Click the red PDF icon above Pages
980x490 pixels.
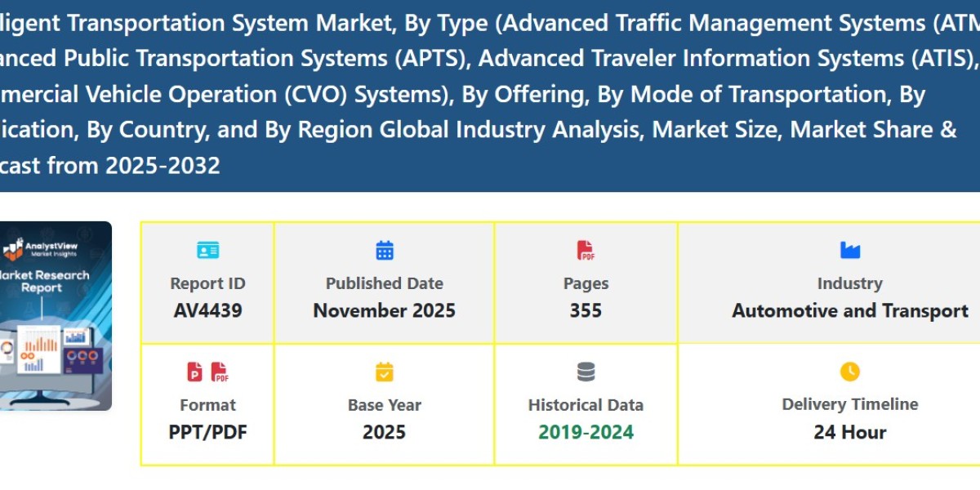pyautogui.click(x=585, y=249)
